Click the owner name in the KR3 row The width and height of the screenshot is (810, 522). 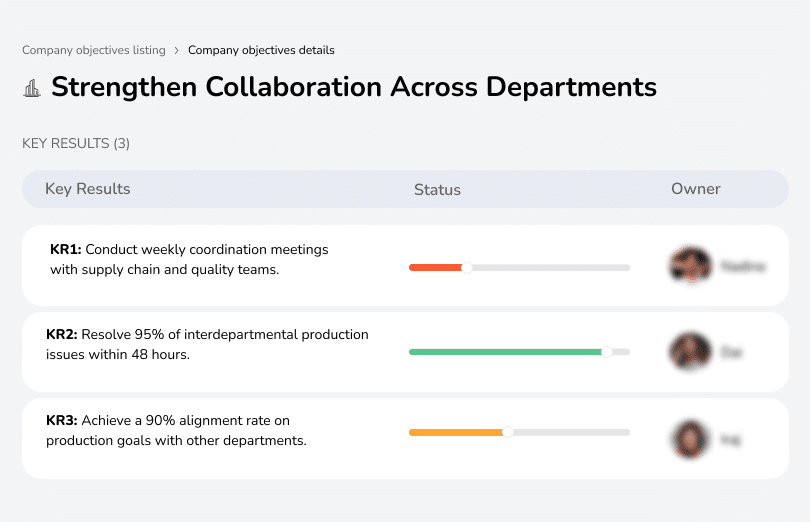pyautogui.click(x=731, y=439)
